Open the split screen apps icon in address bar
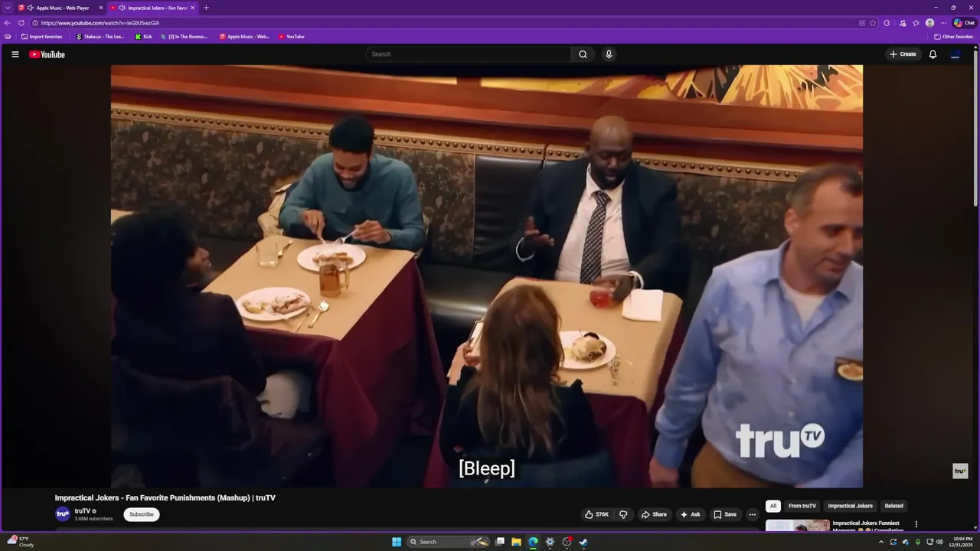The height and width of the screenshot is (551, 980). click(862, 23)
